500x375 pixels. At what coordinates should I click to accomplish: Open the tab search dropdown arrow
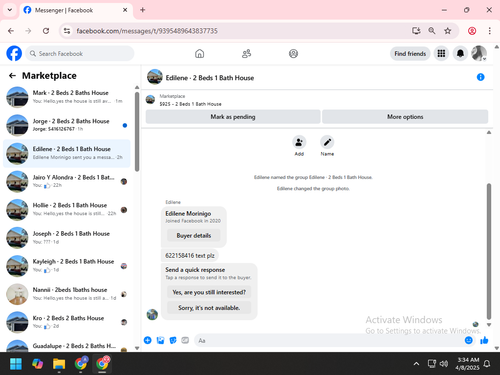pos(10,10)
